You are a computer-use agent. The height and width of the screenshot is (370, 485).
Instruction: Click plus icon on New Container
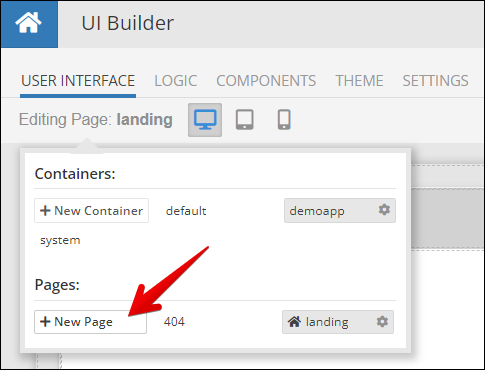pyautogui.click(x=45, y=211)
